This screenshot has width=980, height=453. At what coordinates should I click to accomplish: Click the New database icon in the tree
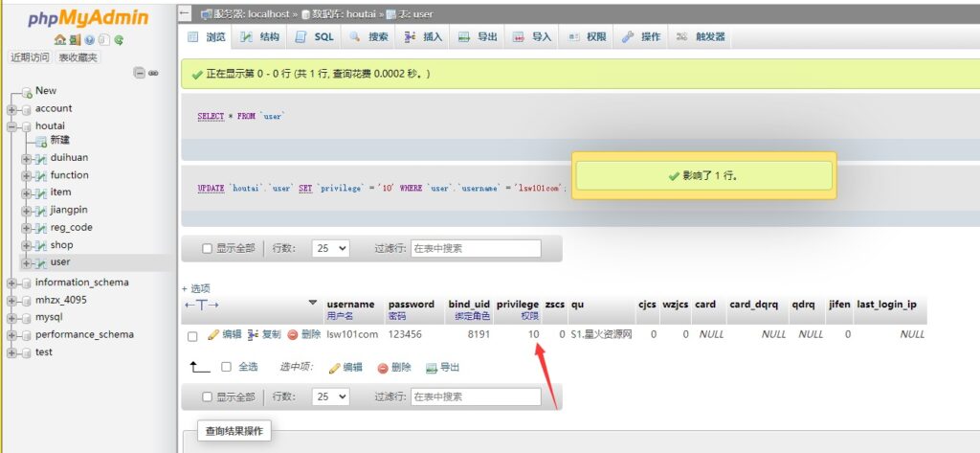pos(26,93)
